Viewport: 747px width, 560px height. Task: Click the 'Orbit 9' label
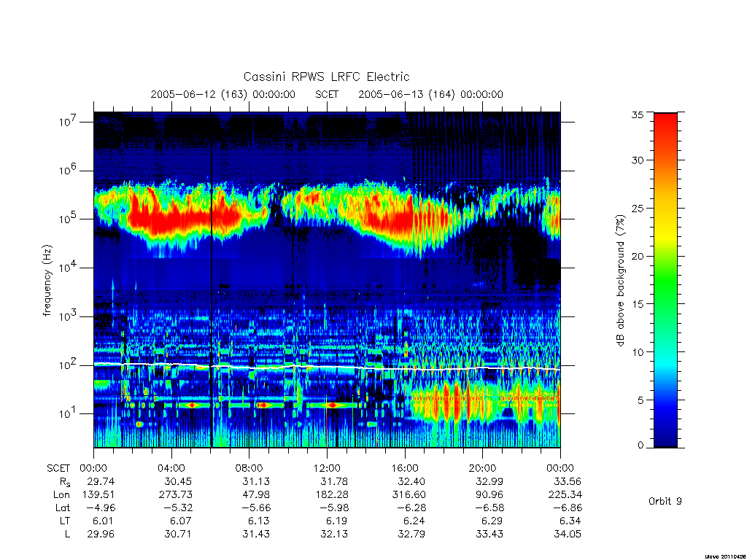[665, 501]
